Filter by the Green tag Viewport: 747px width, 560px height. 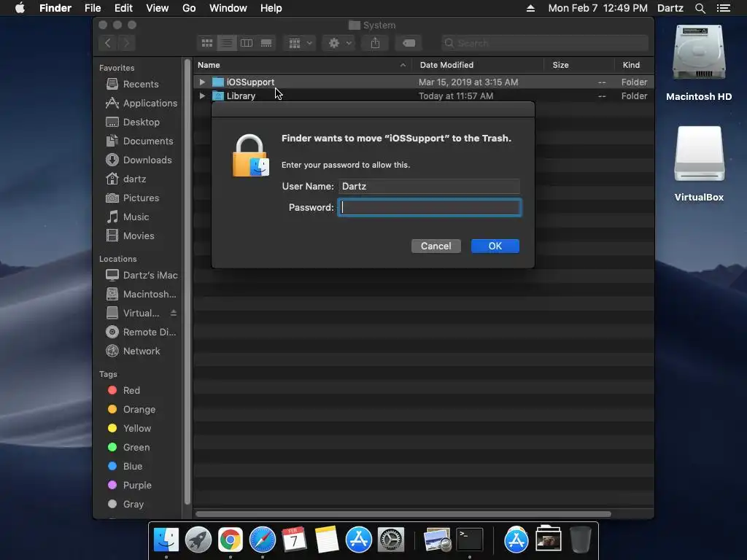click(x=128, y=448)
